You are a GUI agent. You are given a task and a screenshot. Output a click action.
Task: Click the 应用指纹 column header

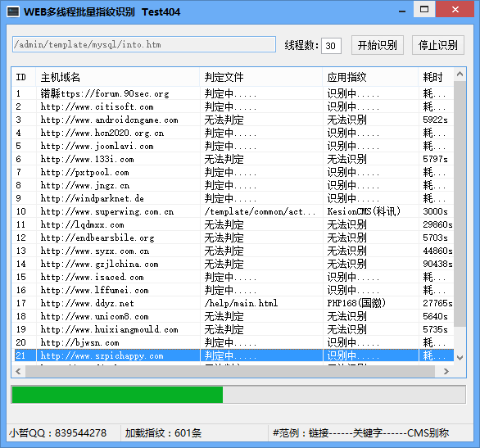point(370,77)
